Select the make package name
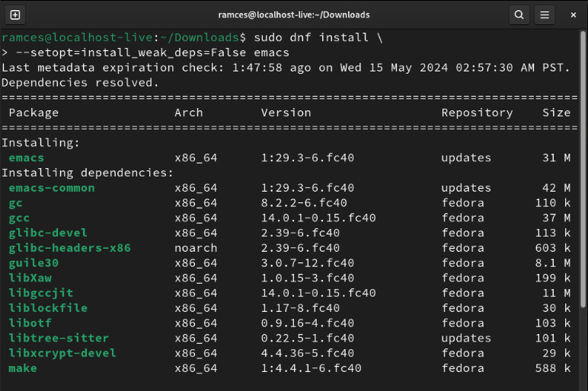This screenshot has width=588, height=391. [23, 368]
